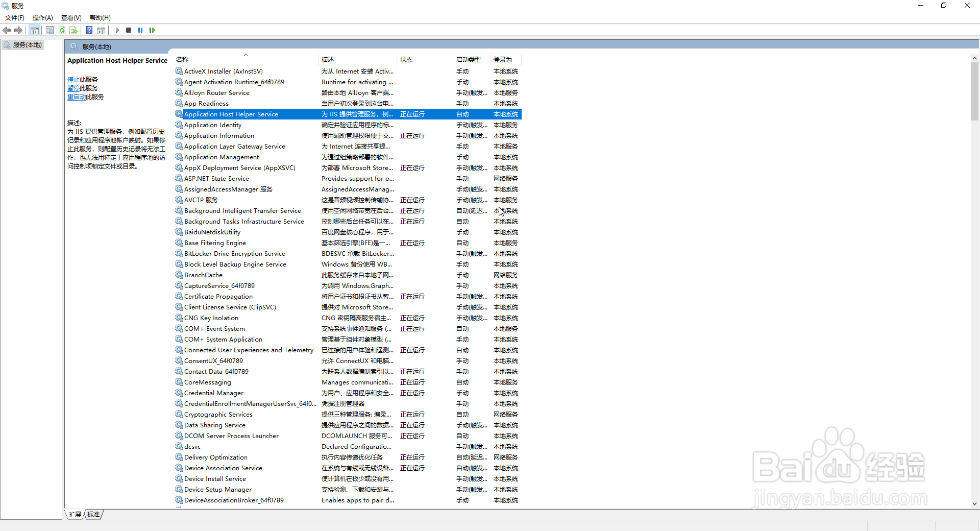Click the gear icon beside BranchCache
Screen dimensions: 980x531
coord(179,275)
